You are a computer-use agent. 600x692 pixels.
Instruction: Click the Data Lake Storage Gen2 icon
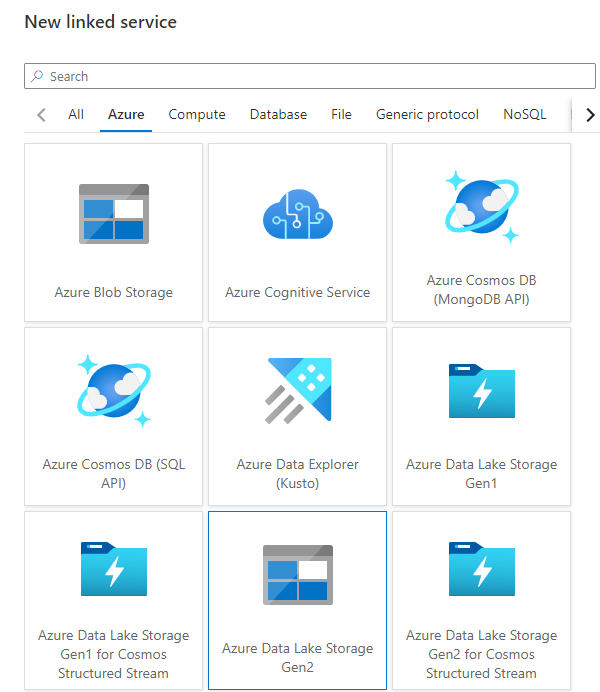298,575
